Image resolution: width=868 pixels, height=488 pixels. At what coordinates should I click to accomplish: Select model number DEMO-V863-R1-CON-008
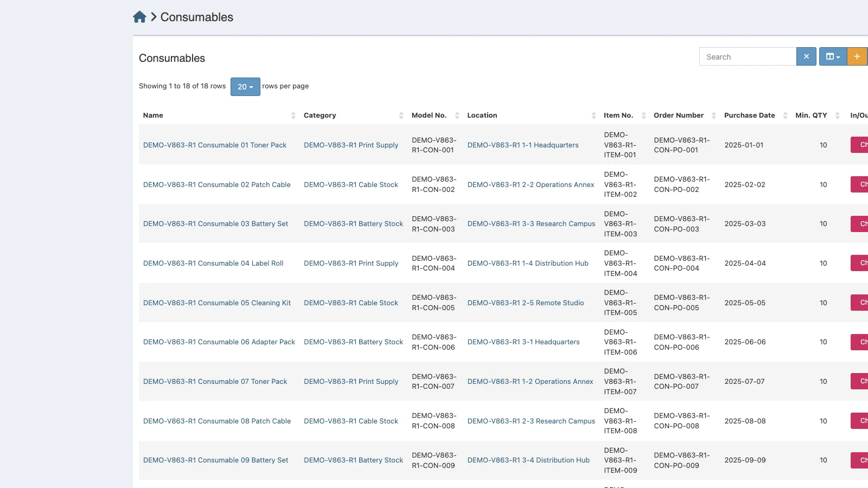[434, 421]
